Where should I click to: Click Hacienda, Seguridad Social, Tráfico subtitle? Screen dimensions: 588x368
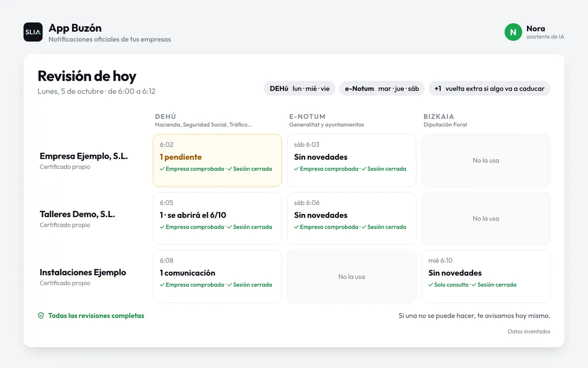[204, 125]
